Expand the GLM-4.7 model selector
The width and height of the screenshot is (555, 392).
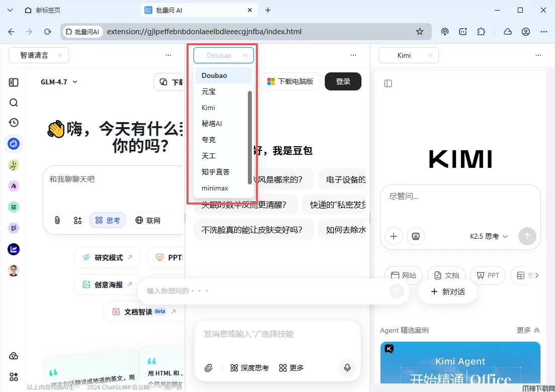pos(59,82)
